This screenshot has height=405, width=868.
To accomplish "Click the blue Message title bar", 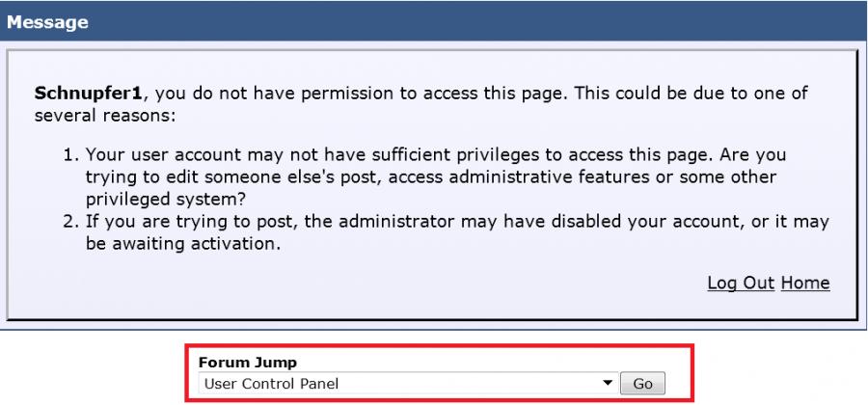I will pyautogui.click(x=434, y=22).
